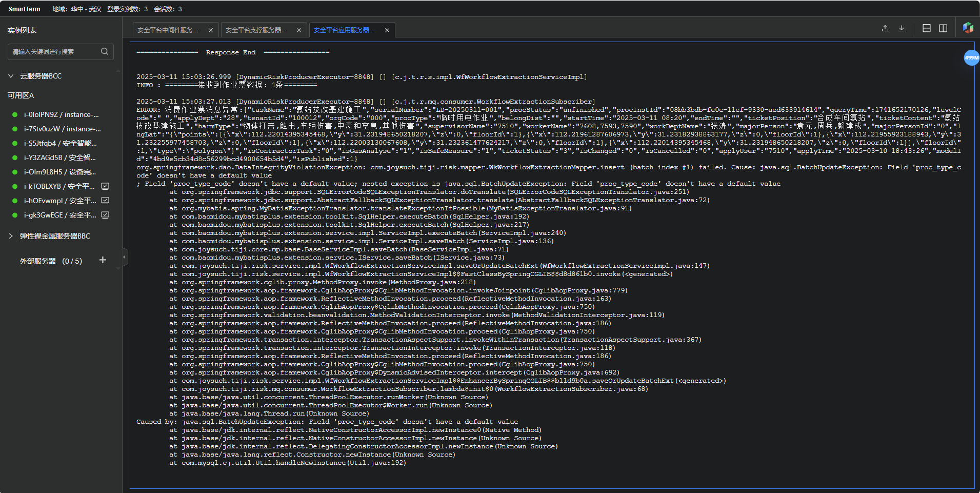The image size is (980, 493).
Task: Click the 'Caused by: java.sql.BatchUpdateException' line
Action: pyautogui.click(x=327, y=421)
